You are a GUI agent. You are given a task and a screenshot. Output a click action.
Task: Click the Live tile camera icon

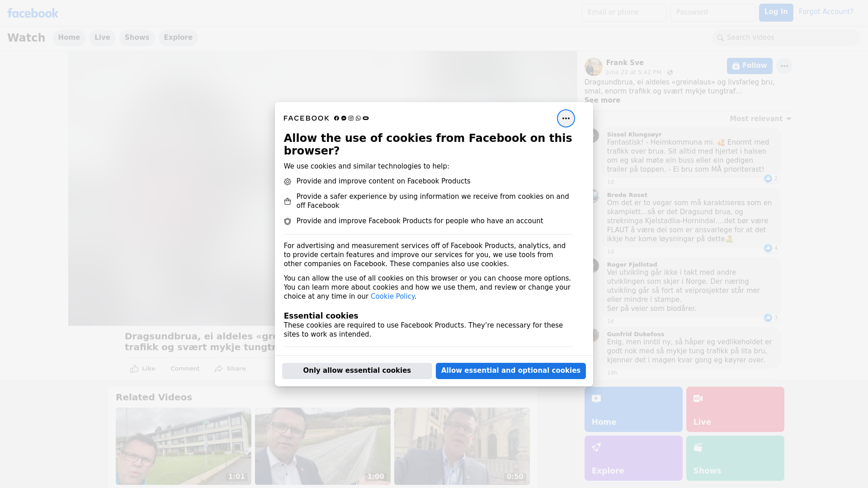click(x=698, y=399)
